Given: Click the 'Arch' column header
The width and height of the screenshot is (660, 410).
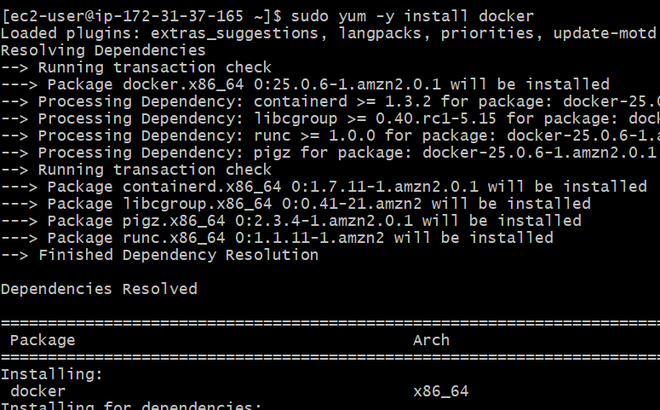Looking at the screenshot, I should [431, 340].
